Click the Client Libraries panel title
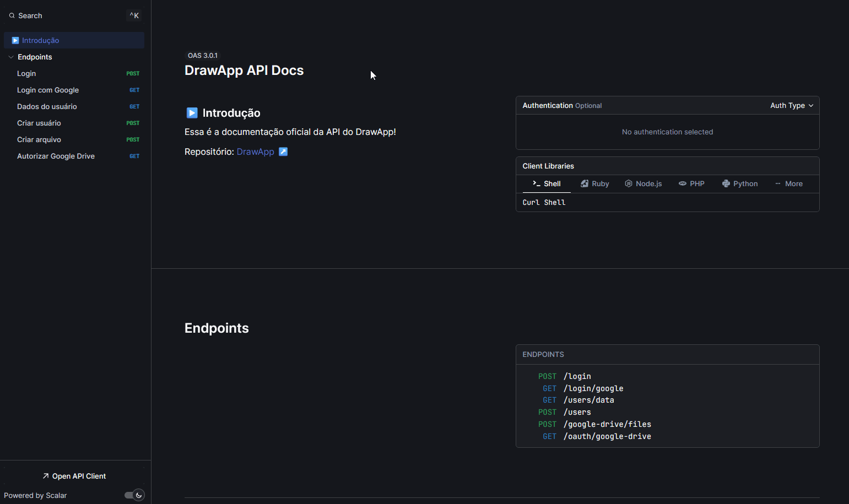Screen dimensions: 849x504 (548, 166)
